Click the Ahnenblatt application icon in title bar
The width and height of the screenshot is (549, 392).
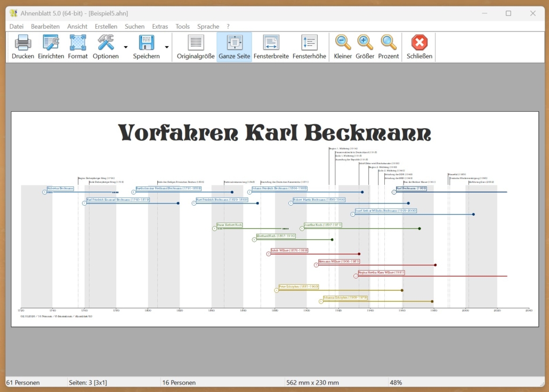coord(14,13)
